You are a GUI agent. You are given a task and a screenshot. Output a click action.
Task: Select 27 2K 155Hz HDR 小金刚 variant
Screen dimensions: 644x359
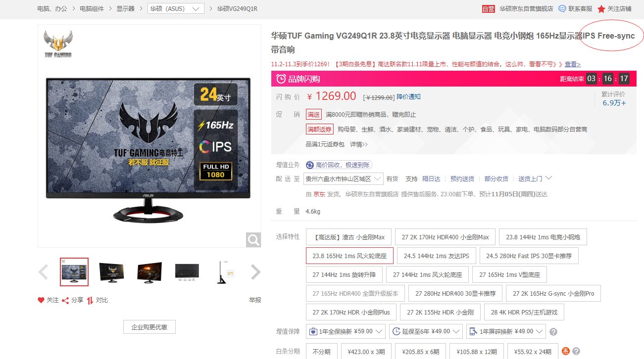click(441, 312)
